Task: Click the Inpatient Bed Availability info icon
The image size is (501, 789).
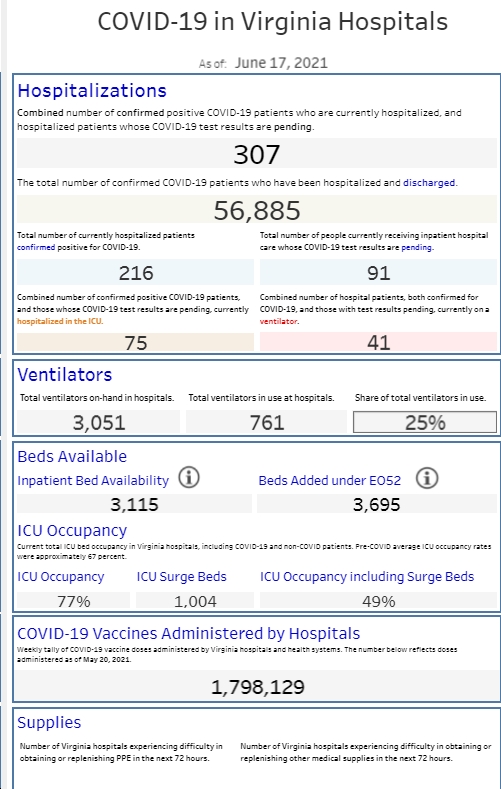Action: coord(189,478)
